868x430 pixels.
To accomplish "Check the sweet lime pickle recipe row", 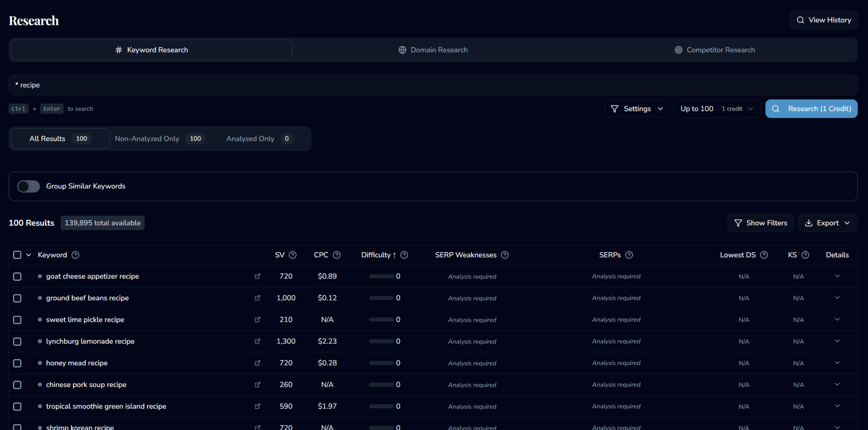I will (x=17, y=320).
